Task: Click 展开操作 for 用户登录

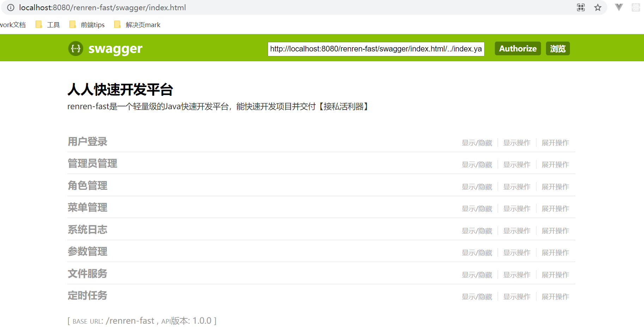Action: pyautogui.click(x=555, y=143)
